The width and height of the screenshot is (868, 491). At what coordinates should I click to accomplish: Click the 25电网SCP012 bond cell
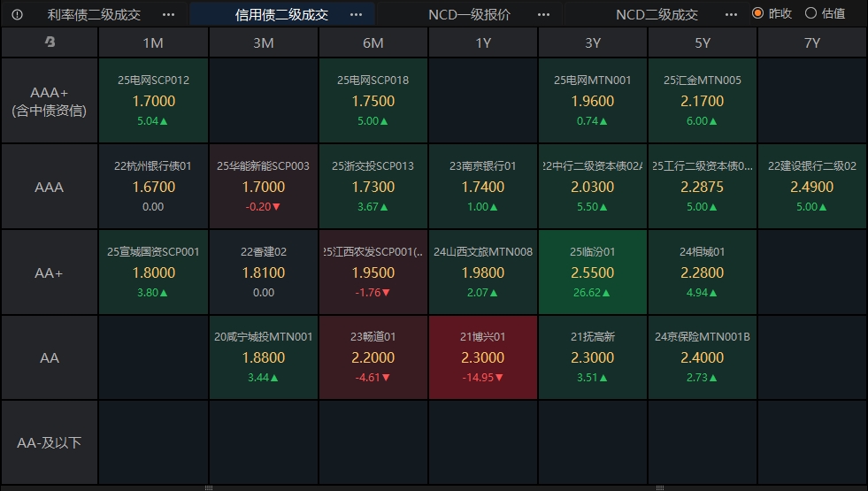(x=153, y=101)
